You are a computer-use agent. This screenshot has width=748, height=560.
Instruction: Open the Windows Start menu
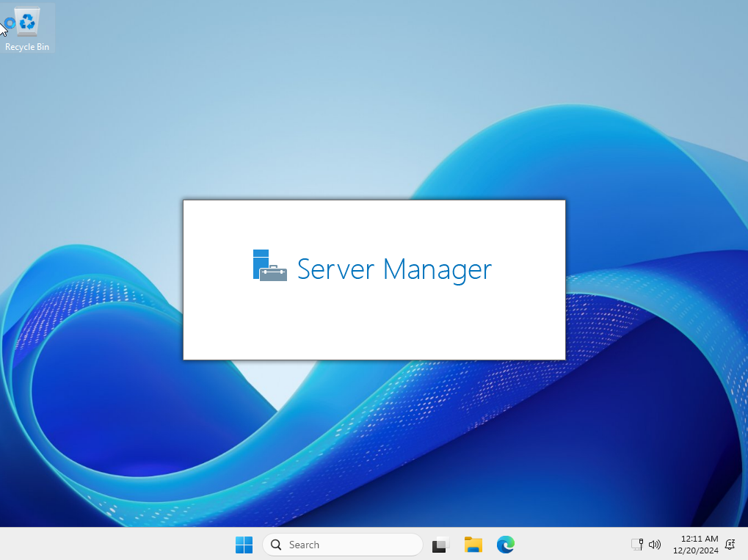(x=244, y=545)
